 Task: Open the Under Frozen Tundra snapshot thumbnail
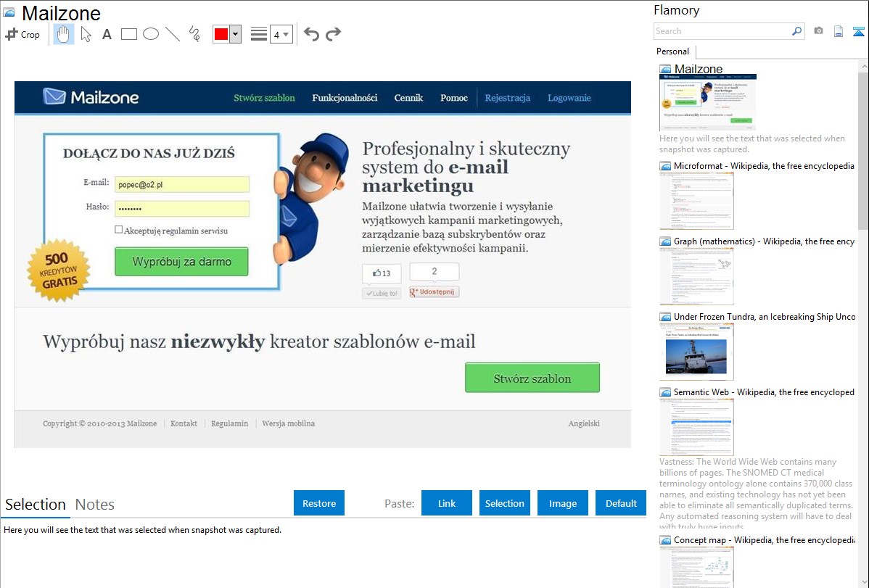click(696, 352)
